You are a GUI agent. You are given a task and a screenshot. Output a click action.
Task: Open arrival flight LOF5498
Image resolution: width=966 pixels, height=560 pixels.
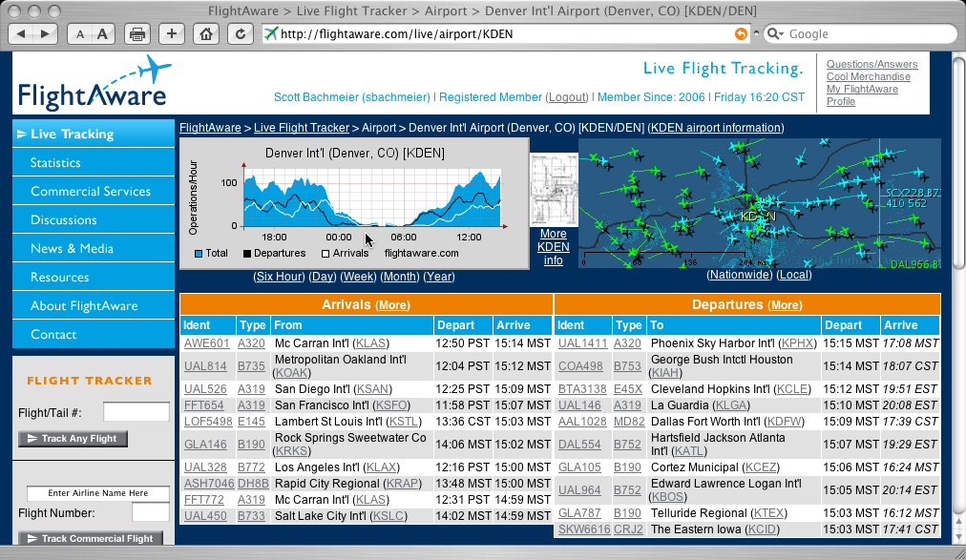pyautogui.click(x=208, y=422)
